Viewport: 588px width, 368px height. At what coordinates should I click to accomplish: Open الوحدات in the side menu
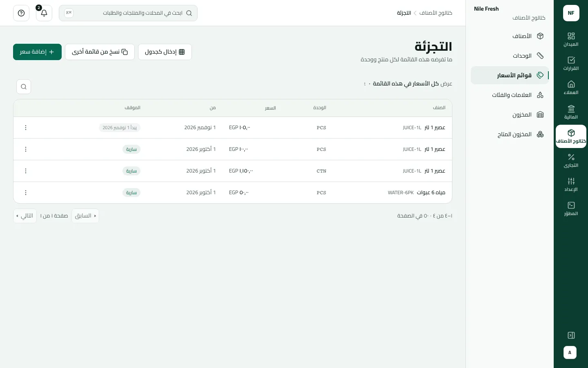point(510,56)
